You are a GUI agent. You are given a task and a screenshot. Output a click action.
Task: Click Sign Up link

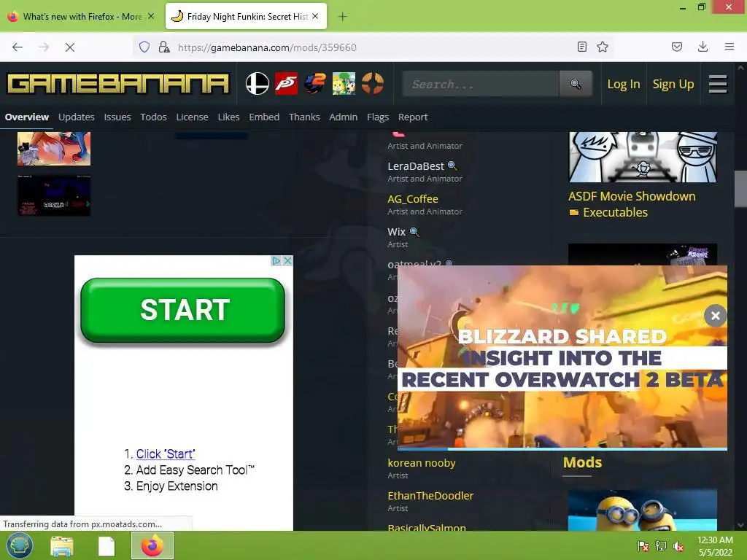coord(673,85)
